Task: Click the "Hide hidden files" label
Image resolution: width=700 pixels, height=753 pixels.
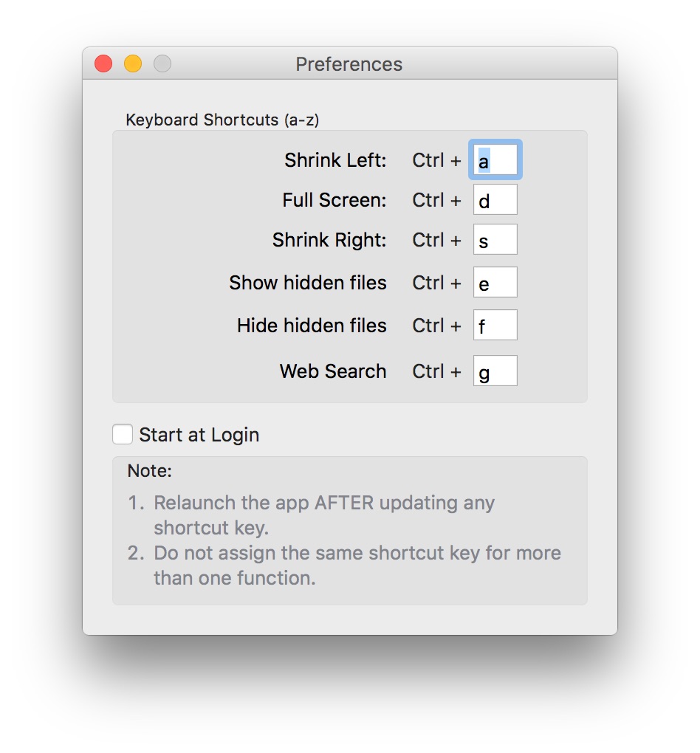Action: click(x=312, y=326)
